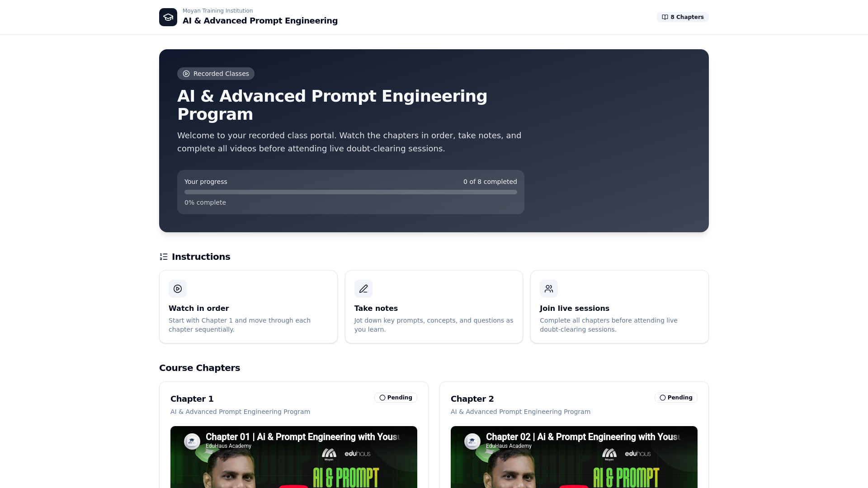This screenshot has height=488, width=868.
Task: Click the Moyan Training Institution text
Action: pyautogui.click(x=217, y=11)
